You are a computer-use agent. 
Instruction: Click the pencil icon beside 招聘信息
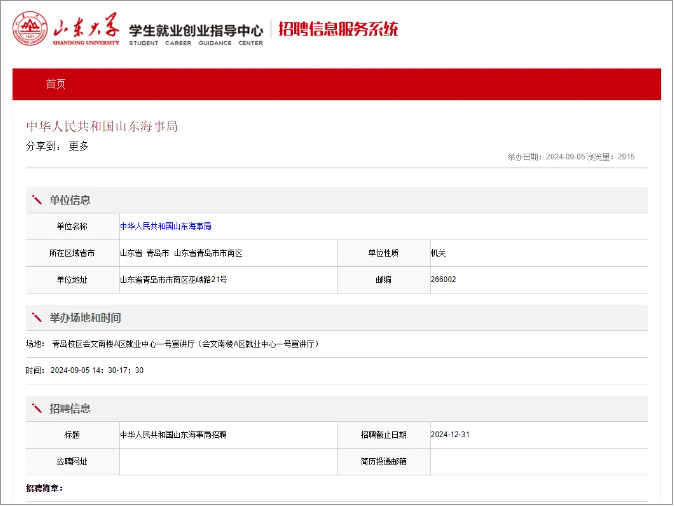pos(37,408)
